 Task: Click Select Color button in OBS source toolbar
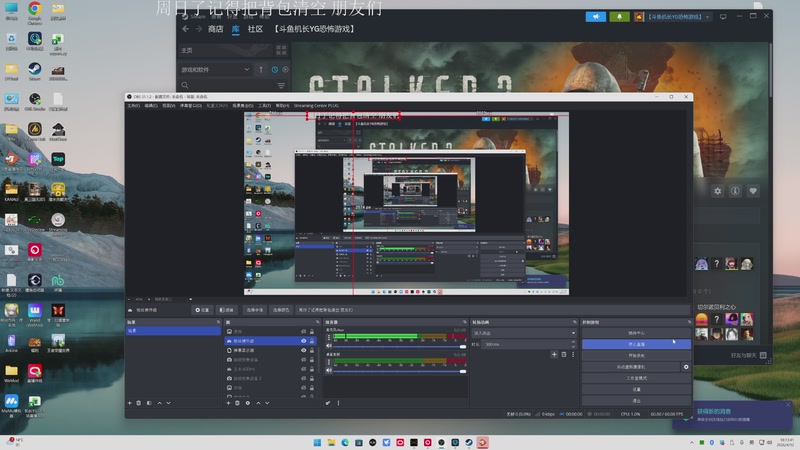click(x=281, y=310)
